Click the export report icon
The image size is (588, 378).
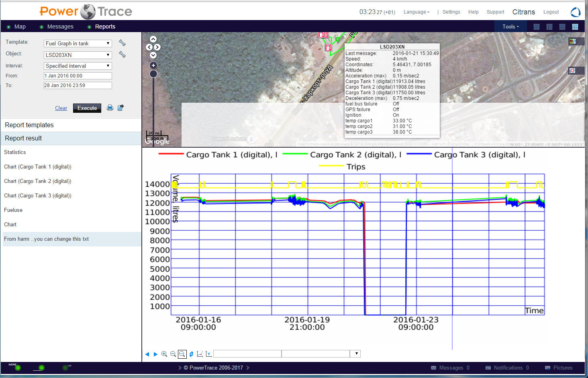pos(120,108)
